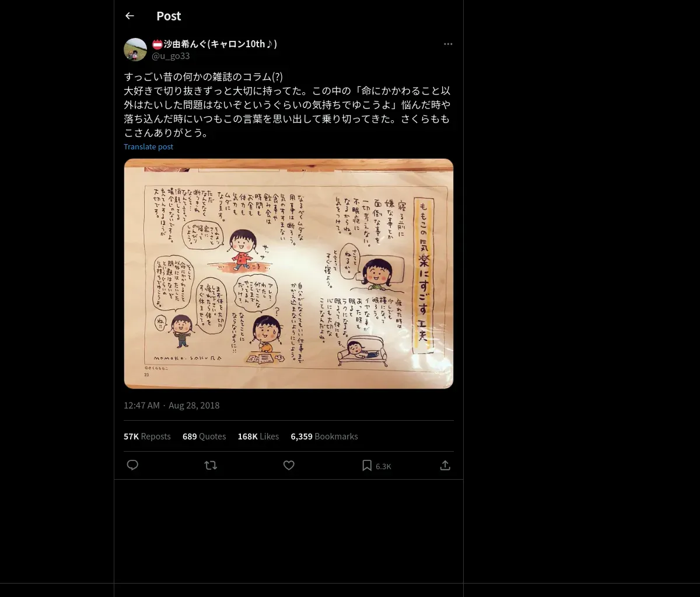Click the Translate post link

[148, 146]
